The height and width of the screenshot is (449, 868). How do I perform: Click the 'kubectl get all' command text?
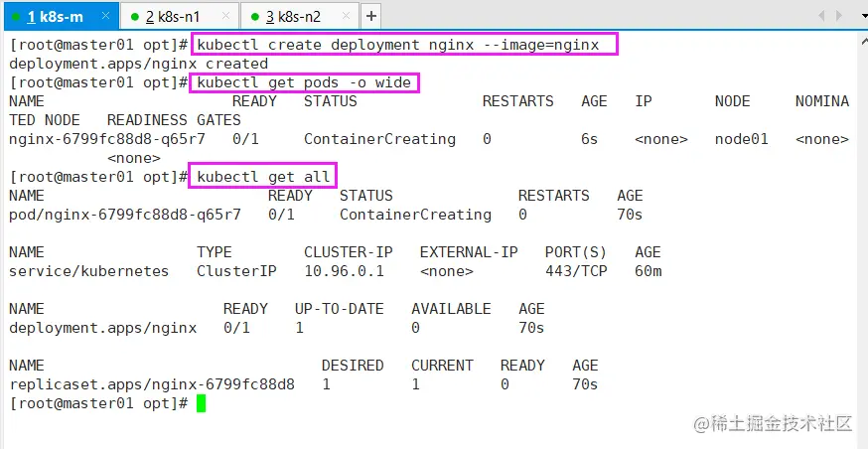(x=263, y=177)
